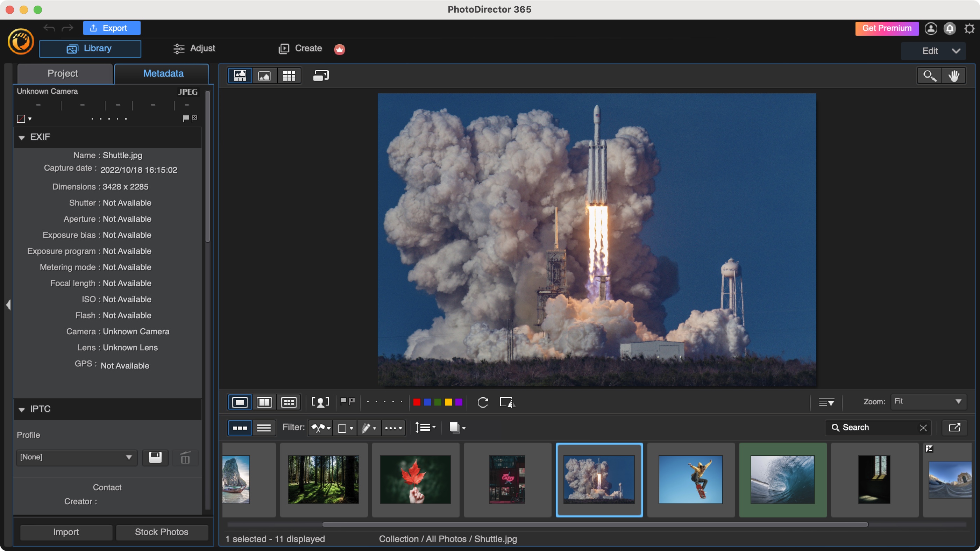Viewport: 980px width, 551px height.
Task: Switch to the Metadata tab
Action: point(163,73)
